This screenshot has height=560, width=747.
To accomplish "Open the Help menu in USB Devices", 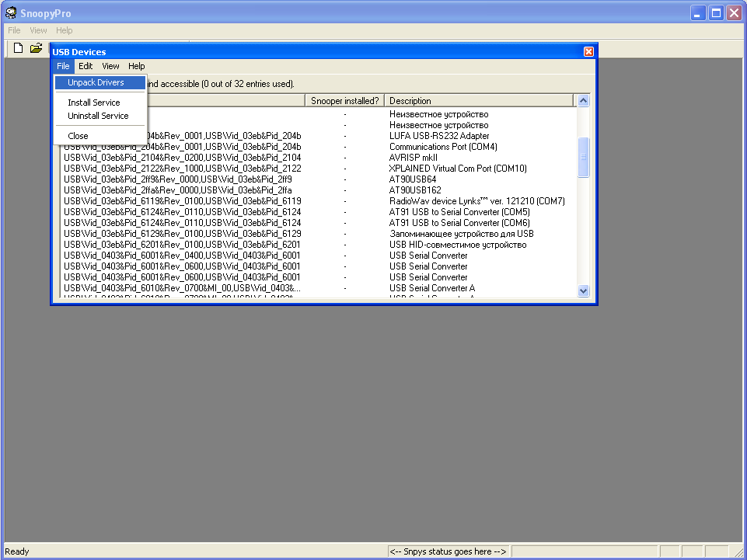I will (x=137, y=66).
